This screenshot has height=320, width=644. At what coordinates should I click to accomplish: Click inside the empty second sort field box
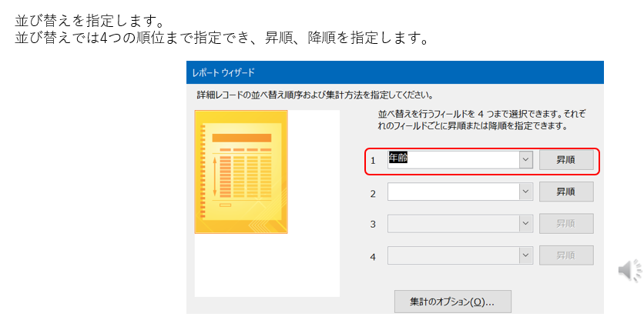pyautogui.click(x=452, y=192)
